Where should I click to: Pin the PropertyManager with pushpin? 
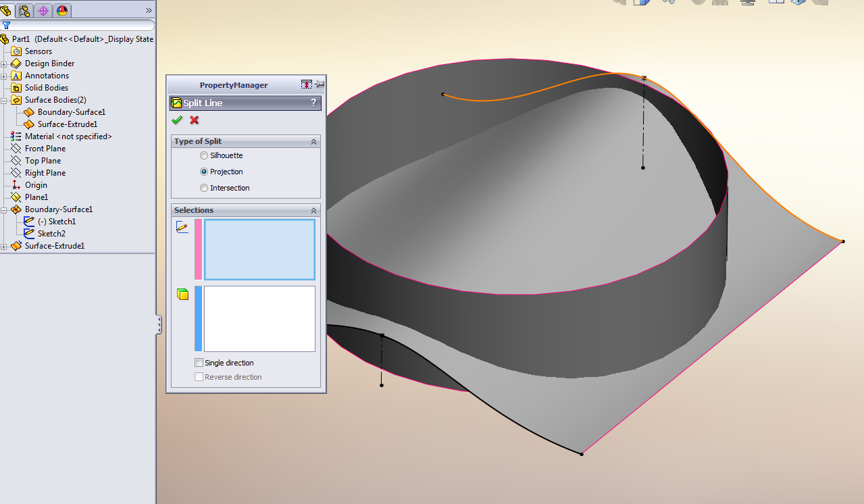[x=319, y=84]
